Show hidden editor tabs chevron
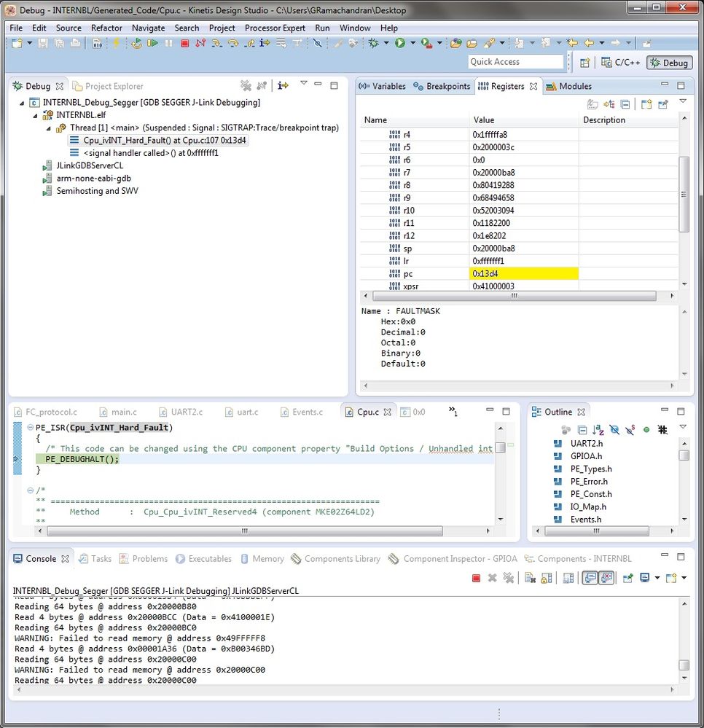The image size is (704, 728). pos(453,411)
